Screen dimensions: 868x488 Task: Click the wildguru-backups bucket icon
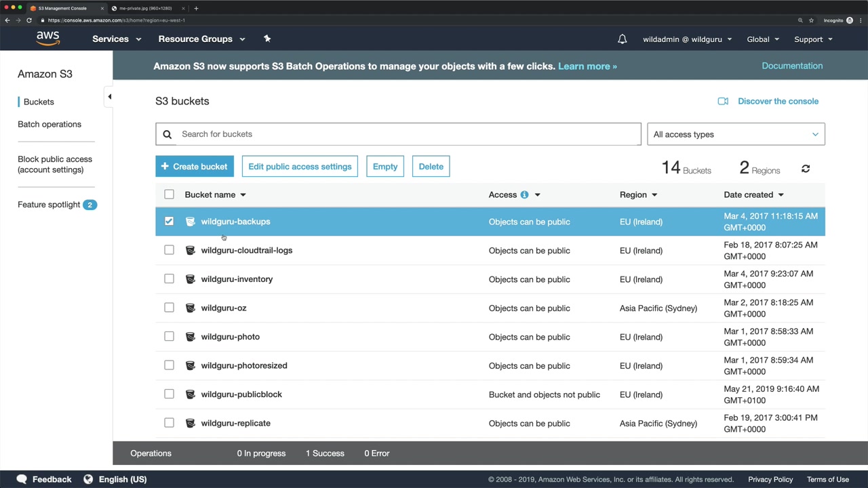point(190,222)
